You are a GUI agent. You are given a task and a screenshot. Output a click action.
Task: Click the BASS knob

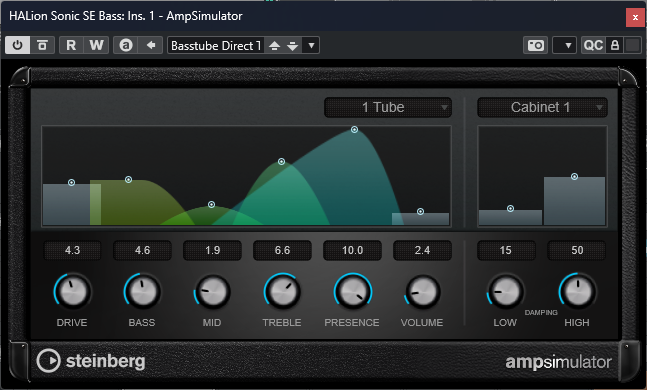(142, 291)
